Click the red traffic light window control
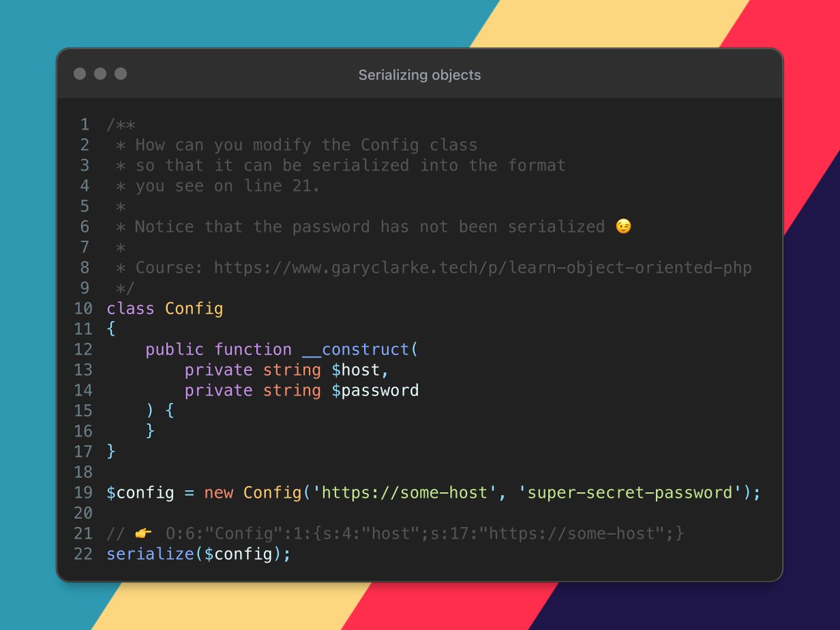The height and width of the screenshot is (630, 840). point(79,73)
